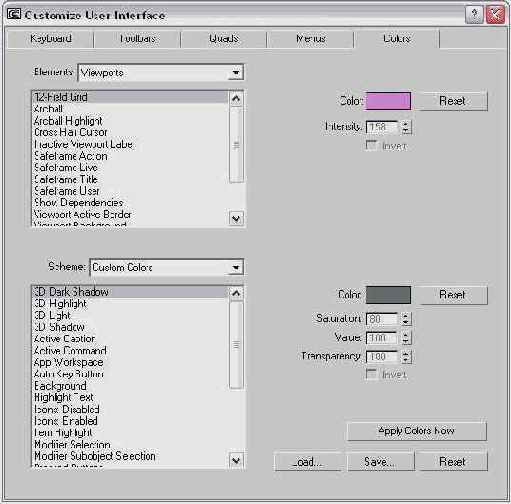
Task: Select 'Active Caption' list item
Action: pyautogui.click(x=130, y=339)
